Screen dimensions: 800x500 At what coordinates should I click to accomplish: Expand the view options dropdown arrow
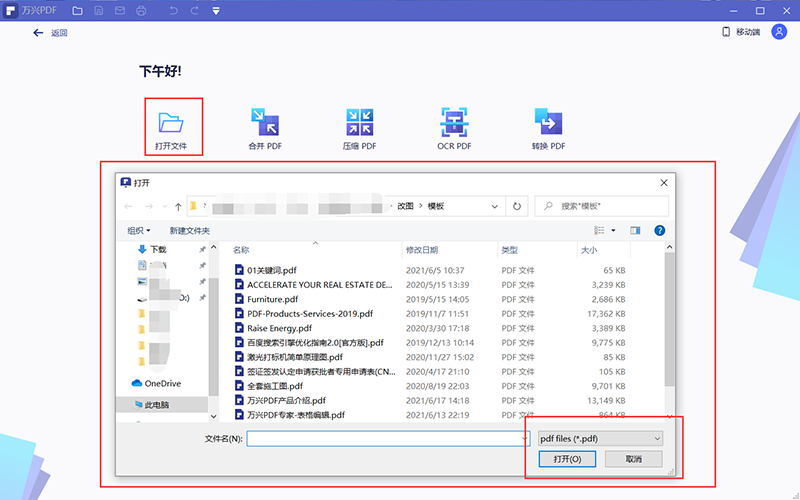point(613,230)
